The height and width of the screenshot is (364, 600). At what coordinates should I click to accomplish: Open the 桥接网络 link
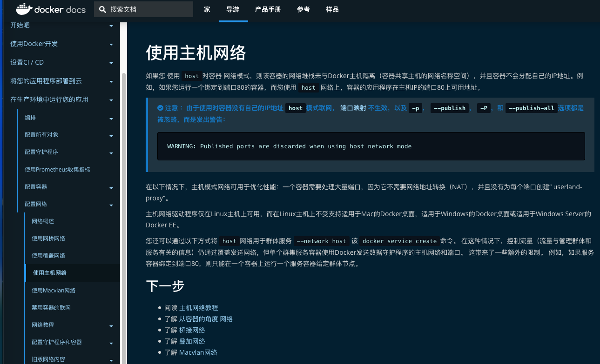click(192, 330)
